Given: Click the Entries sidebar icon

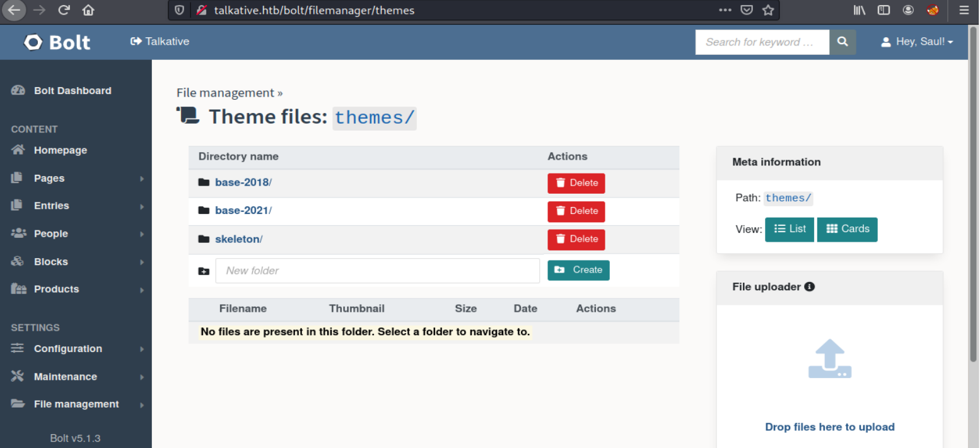Looking at the screenshot, I should tap(17, 206).
